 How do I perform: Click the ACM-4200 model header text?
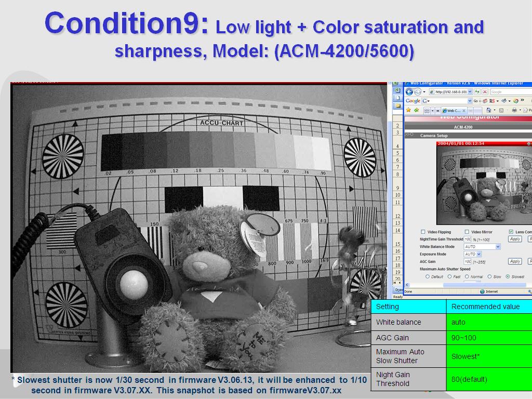point(463,127)
